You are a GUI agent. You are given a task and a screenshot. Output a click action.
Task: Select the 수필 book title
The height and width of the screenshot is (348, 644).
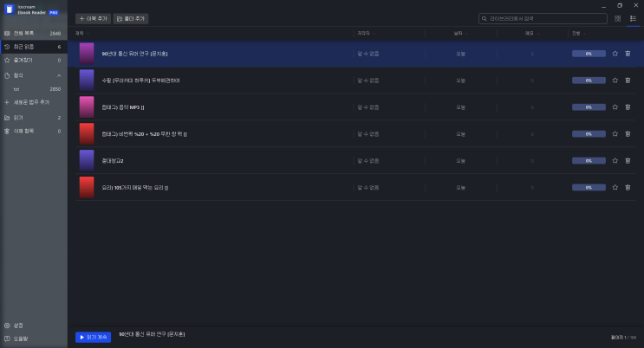[140, 81]
